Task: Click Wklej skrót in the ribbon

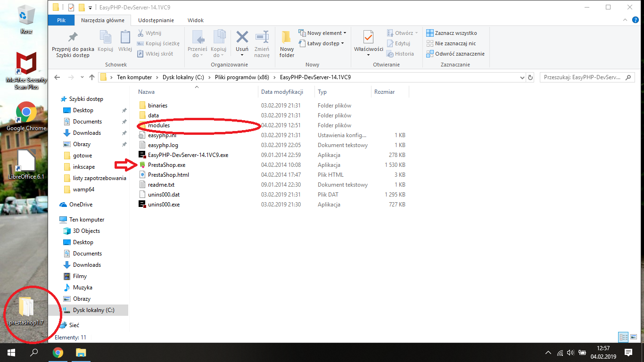Action: pyautogui.click(x=156, y=54)
